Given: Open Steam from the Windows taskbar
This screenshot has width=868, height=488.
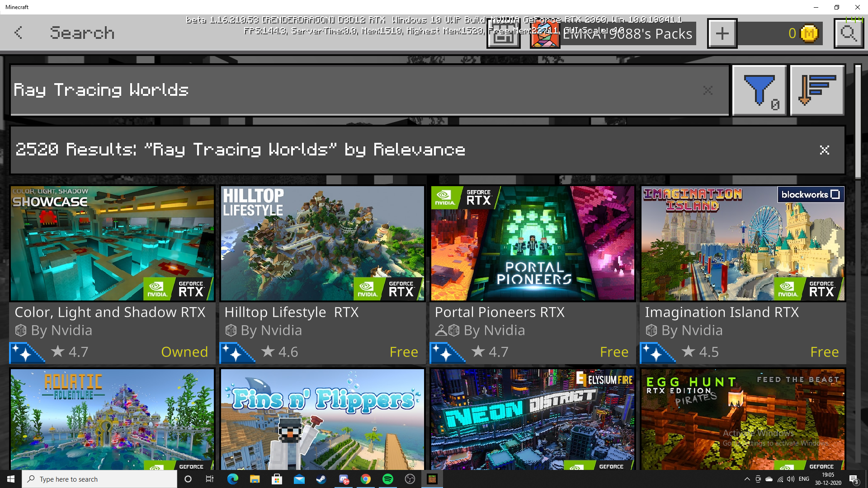Looking at the screenshot, I should (321, 479).
